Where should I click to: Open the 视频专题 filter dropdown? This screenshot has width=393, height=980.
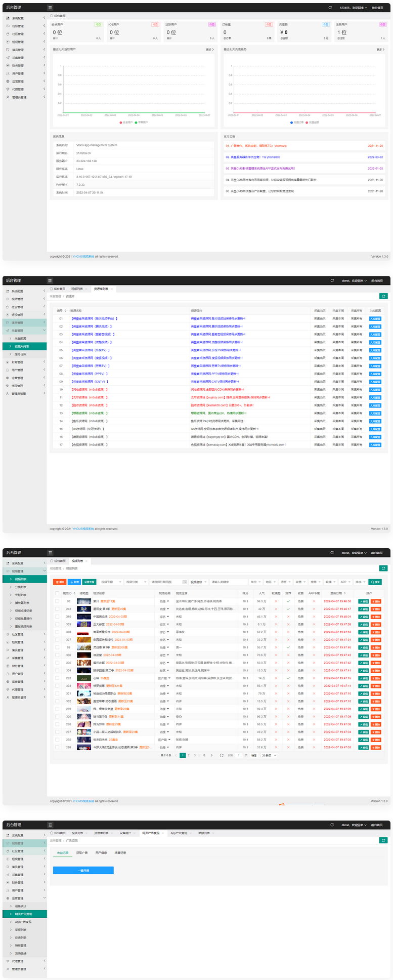[110, 582]
